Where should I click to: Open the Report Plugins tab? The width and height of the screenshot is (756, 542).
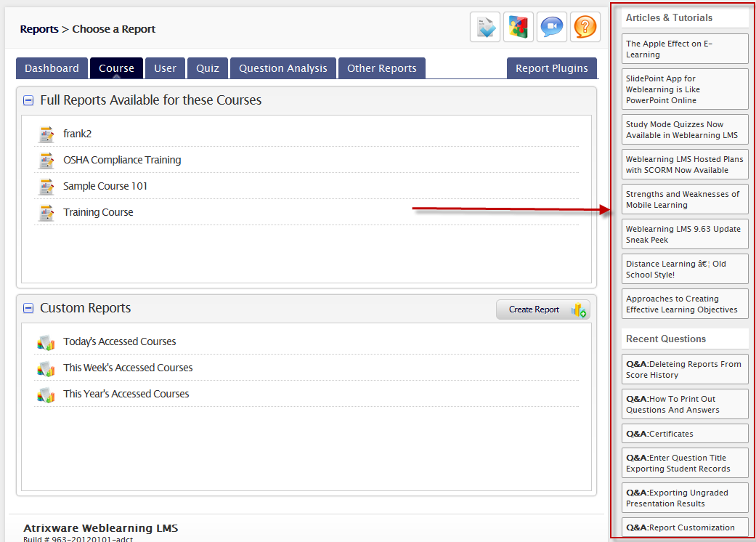tap(552, 68)
